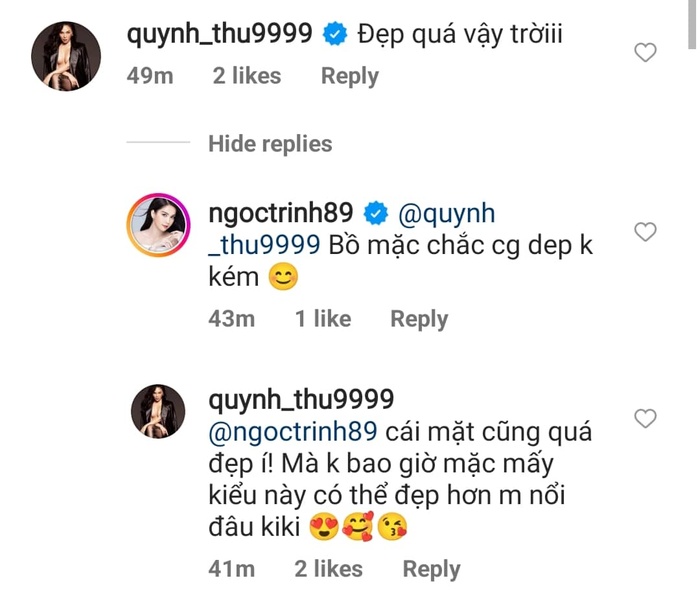Reply to the 49m-old comment

pos(349,76)
